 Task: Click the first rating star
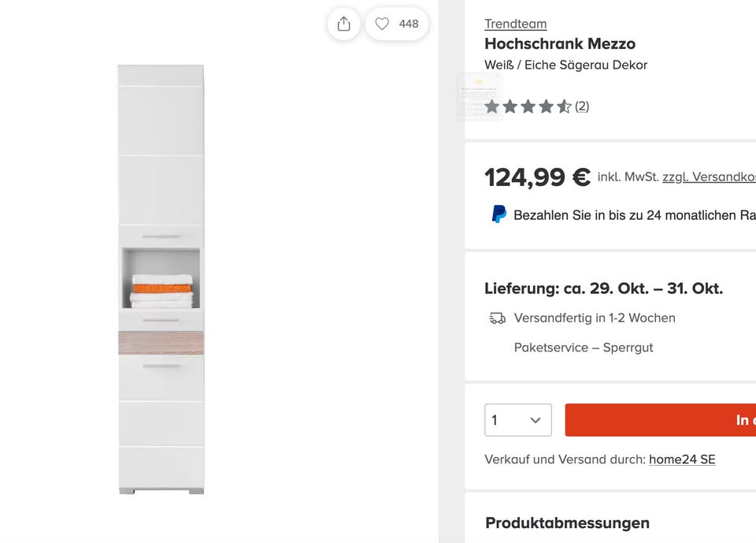[x=492, y=106]
